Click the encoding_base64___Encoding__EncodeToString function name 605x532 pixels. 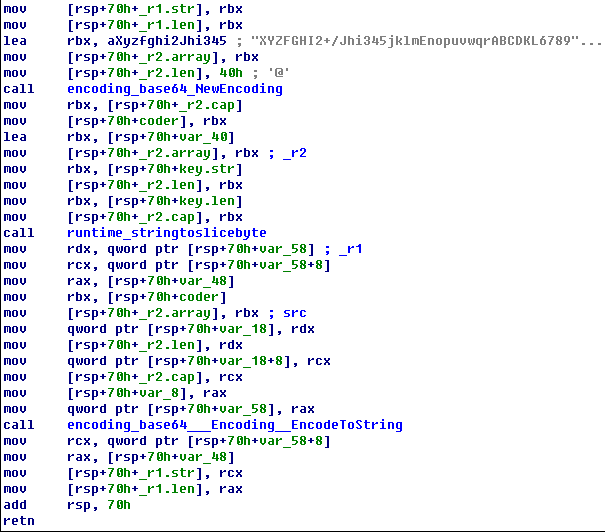tap(235, 425)
